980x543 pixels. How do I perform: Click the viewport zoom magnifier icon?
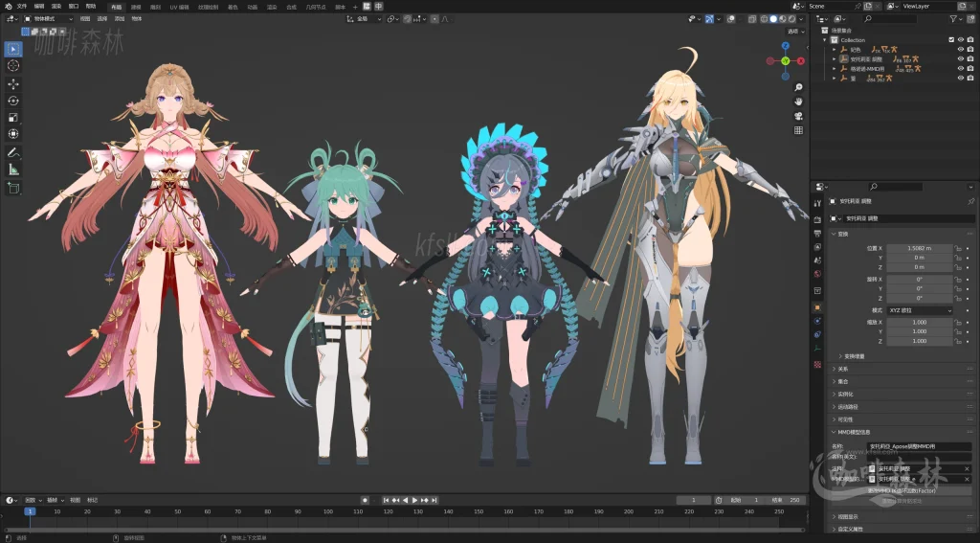click(798, 87)
